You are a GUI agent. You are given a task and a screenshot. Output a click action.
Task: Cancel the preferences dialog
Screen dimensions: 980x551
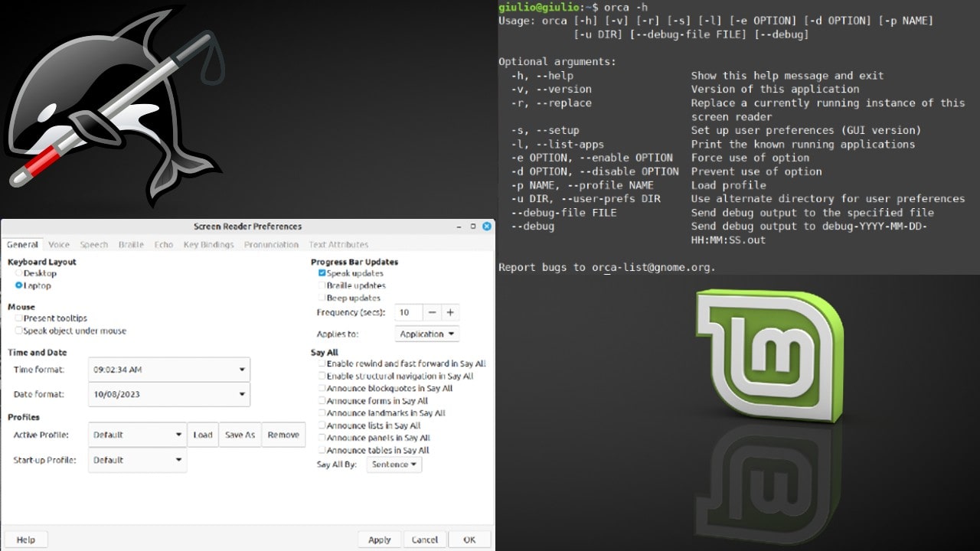coord(425,540)
